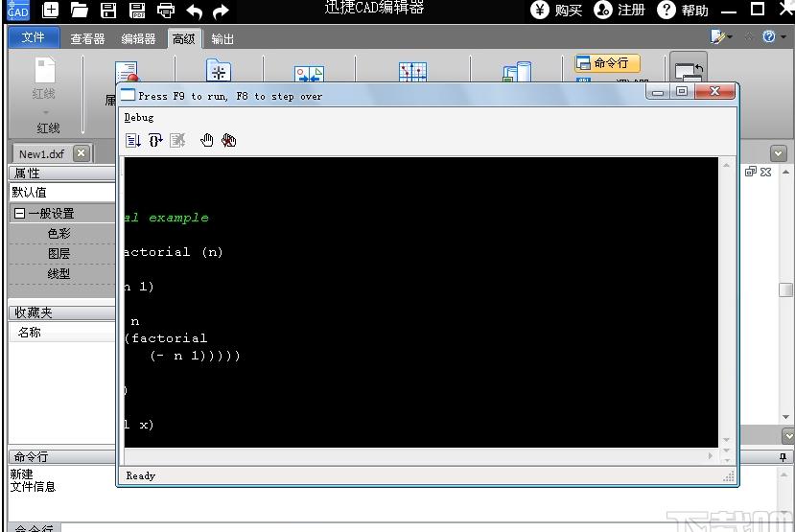Click the debugger horizontal scrollbar right arrow
This screenshot has width=795, height=532.
point(710,455)
